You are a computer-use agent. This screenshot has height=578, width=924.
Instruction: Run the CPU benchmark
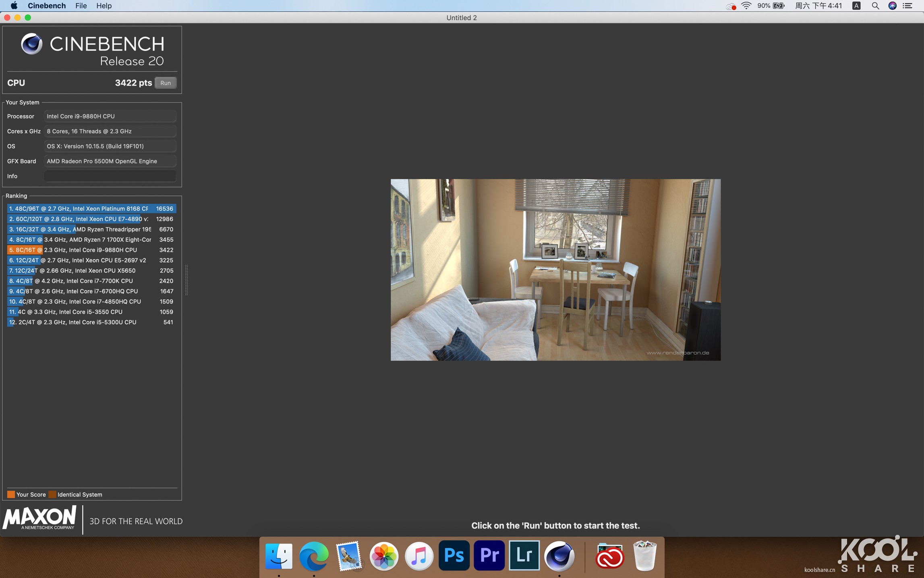click(x=165, y=83)
